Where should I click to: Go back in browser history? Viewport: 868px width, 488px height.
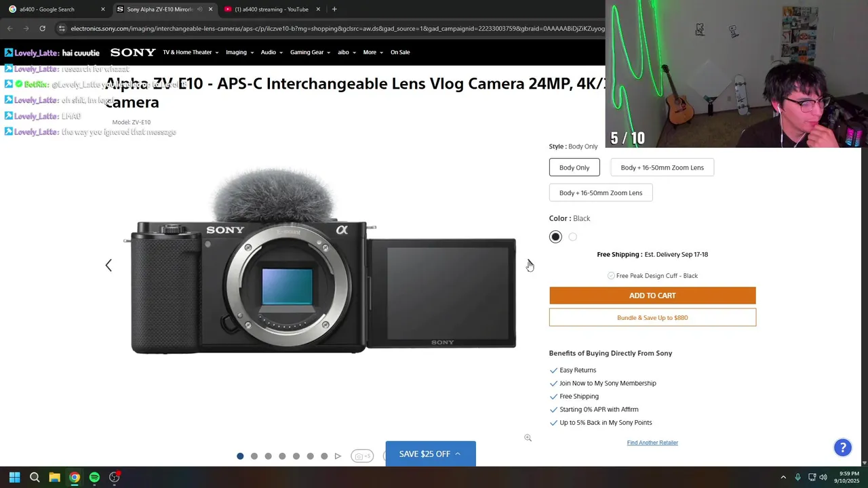(x=9, y=28)
